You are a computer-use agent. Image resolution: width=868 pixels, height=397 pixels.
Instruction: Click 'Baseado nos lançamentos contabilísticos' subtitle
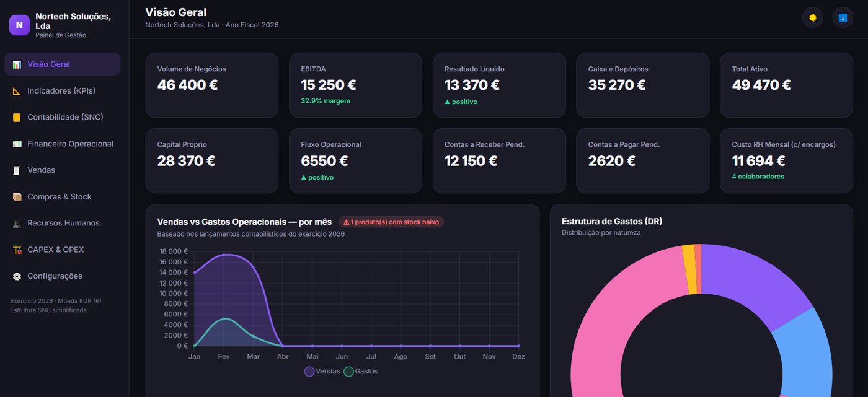(x=251, y=234)
